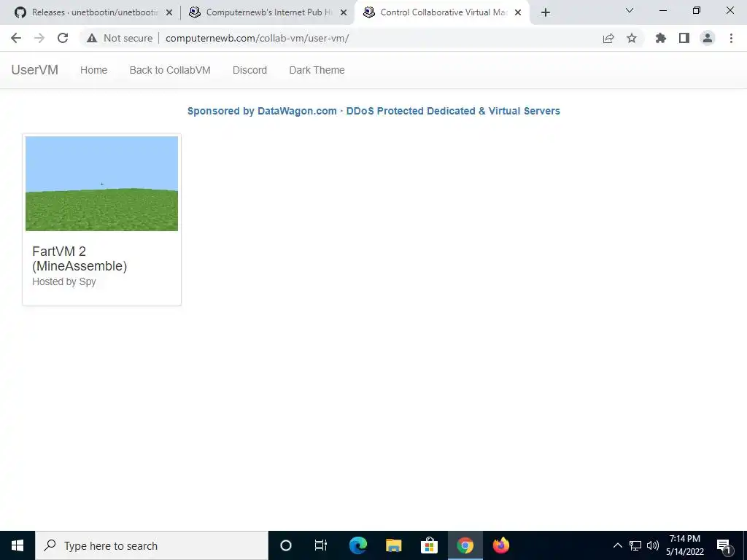Image resolution: width=747 pixels, height=560 pixels.
Task: Open the Home navigation link
Action: (x=94, y=70)
